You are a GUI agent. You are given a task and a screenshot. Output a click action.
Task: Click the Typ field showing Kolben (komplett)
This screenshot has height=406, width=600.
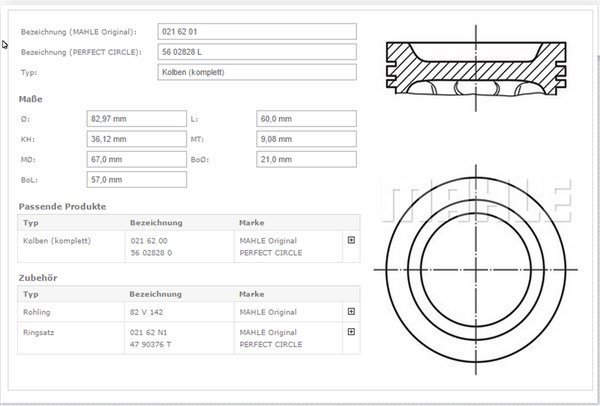click(x=257, y=72)
